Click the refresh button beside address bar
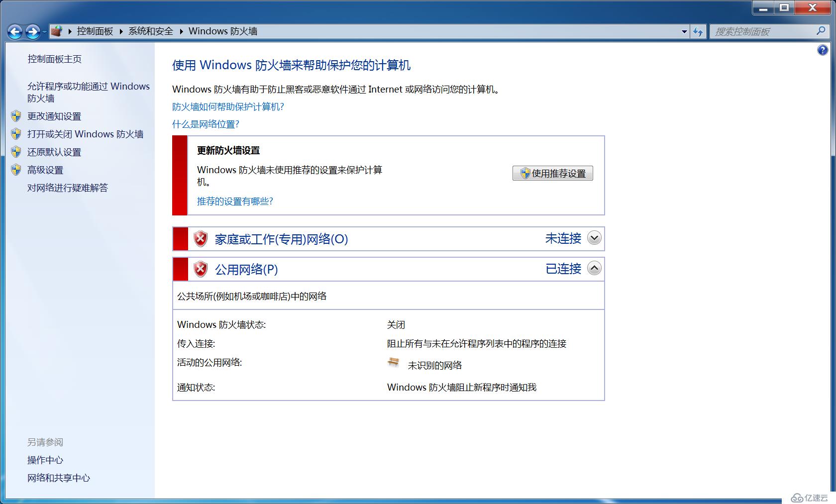Viewport: 836px width, 504px height. (x=698, y=31)
